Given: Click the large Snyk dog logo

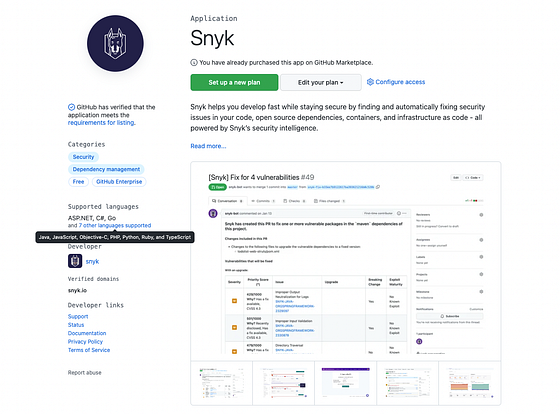Looking at the screenshot, I should click(x=115, y=44).
